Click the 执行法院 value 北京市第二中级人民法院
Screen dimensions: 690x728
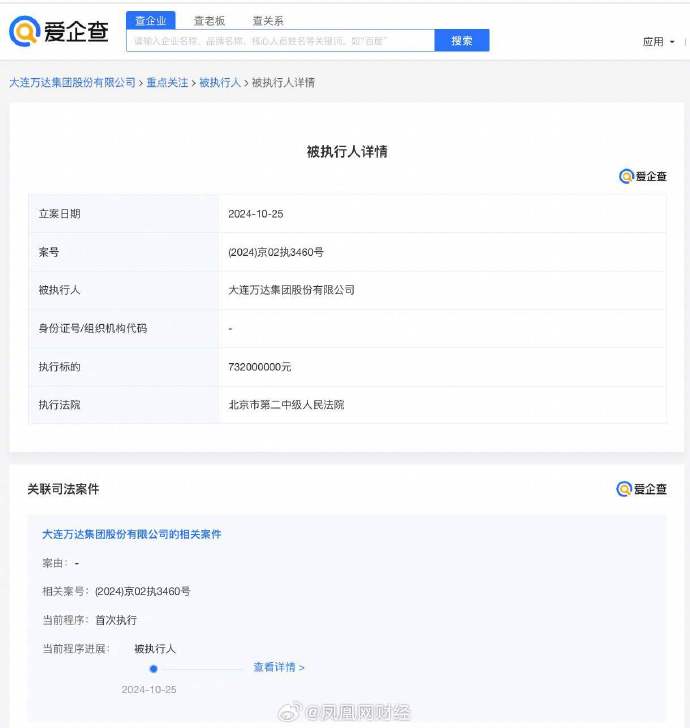286,405
